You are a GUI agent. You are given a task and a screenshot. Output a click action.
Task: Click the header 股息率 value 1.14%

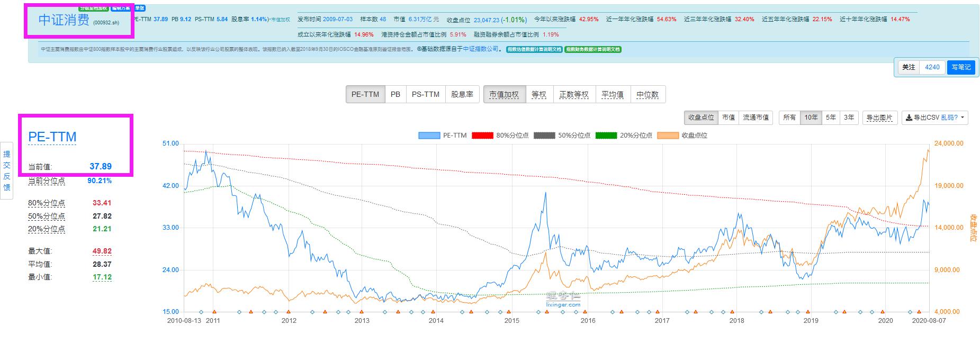(259, 19)
